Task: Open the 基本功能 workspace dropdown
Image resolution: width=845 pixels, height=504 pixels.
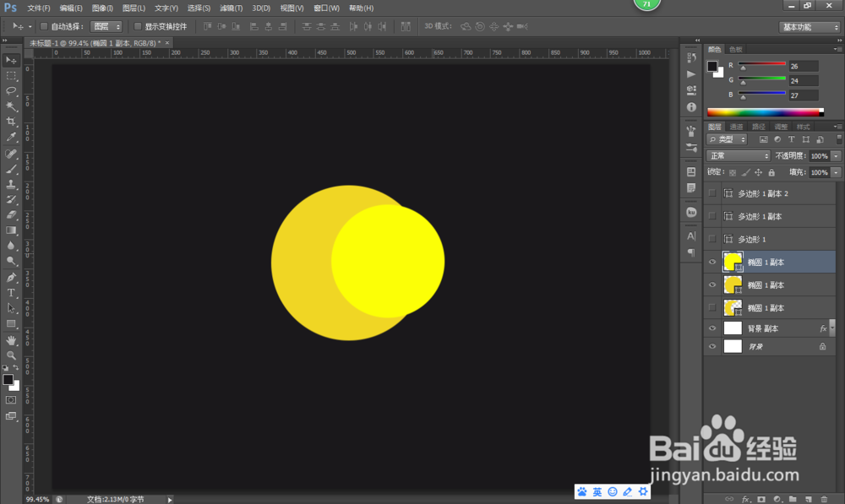Action: pyautogui.click(x=810, y=27)
